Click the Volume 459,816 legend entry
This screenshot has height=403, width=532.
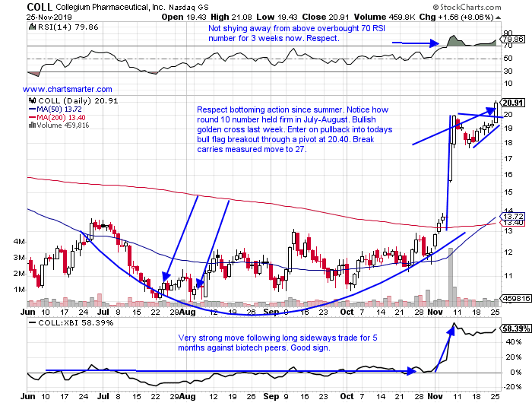click(63, 125)
